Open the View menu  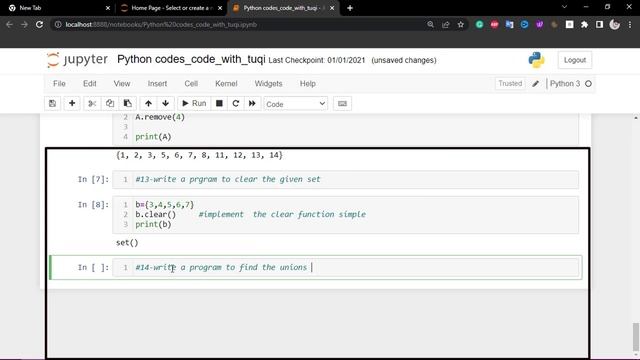coord(122,84)
